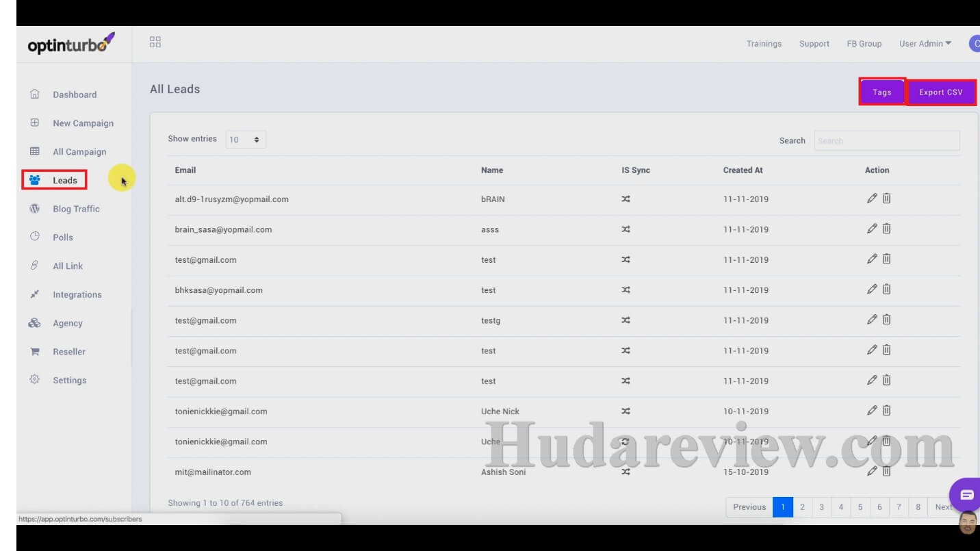Sort by the IS Sync column header
The image size is (980, 551).
[636, 170]
